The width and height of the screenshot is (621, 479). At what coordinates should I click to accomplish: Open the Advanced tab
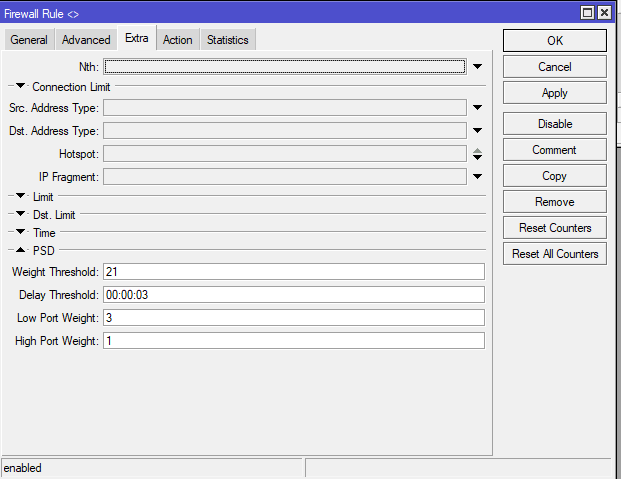[x=86, y=40]
